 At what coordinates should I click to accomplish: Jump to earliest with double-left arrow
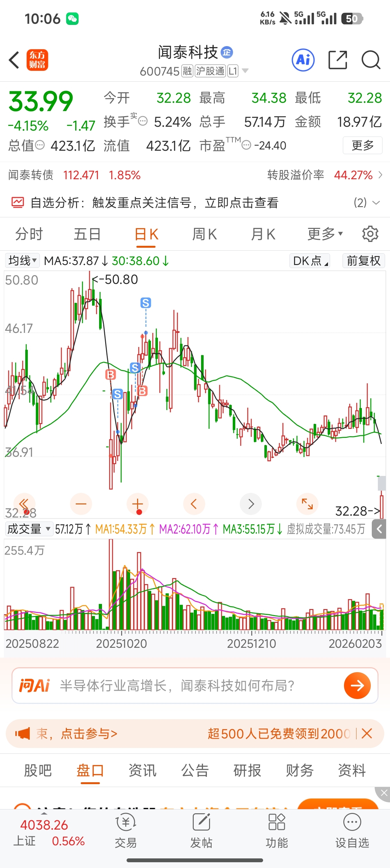click(x=24, y=504)
